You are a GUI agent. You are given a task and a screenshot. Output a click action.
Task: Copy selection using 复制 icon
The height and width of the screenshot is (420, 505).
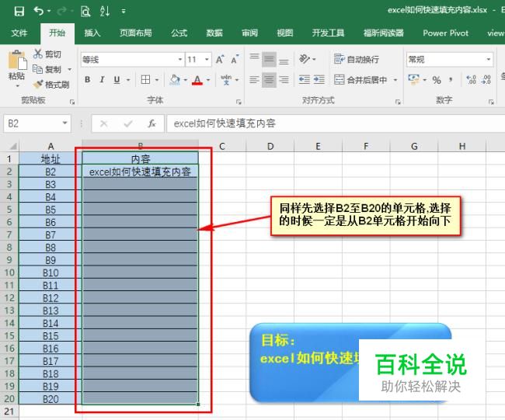38,69
